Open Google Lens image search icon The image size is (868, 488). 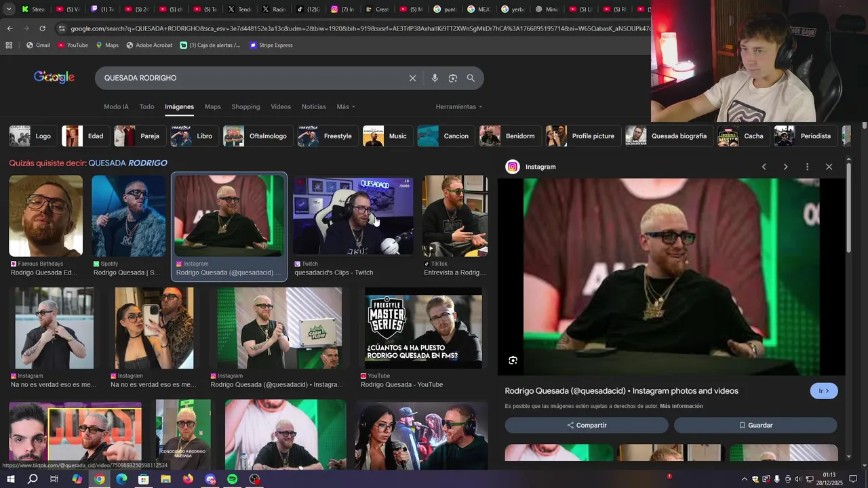453,78
